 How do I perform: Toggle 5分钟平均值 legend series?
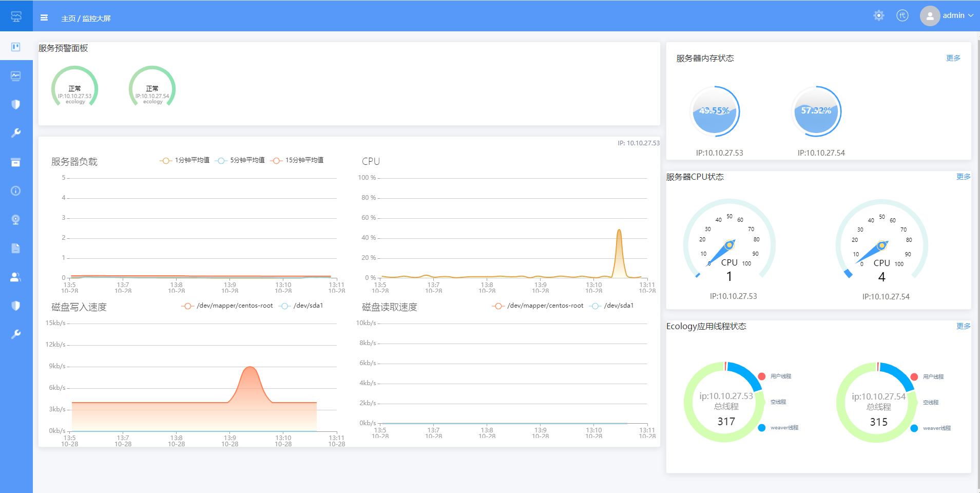click(240, 160)
